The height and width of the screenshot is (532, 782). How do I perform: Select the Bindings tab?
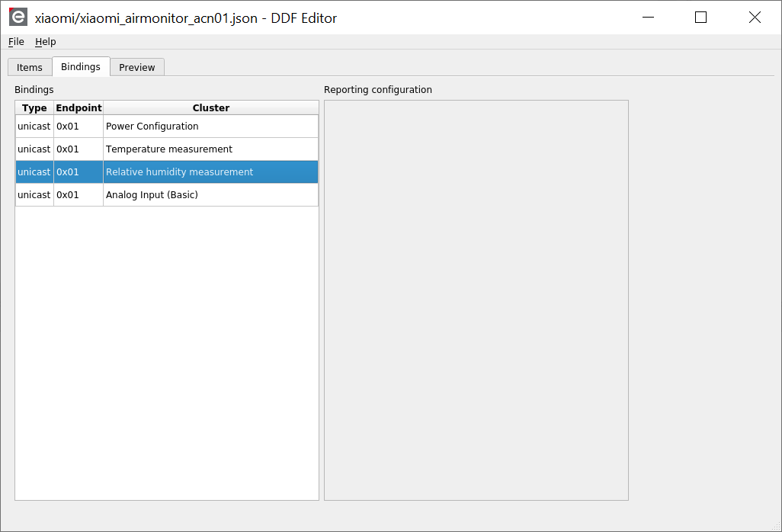point(81,66)
